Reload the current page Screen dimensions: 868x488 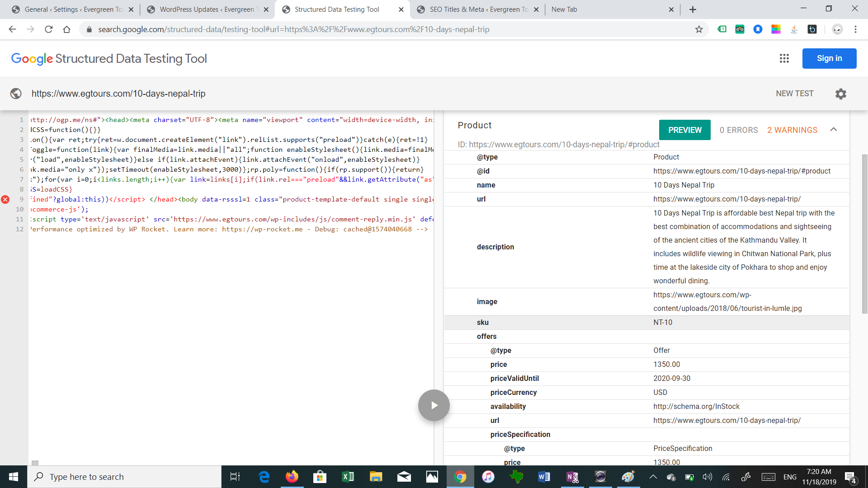[48, 29]
